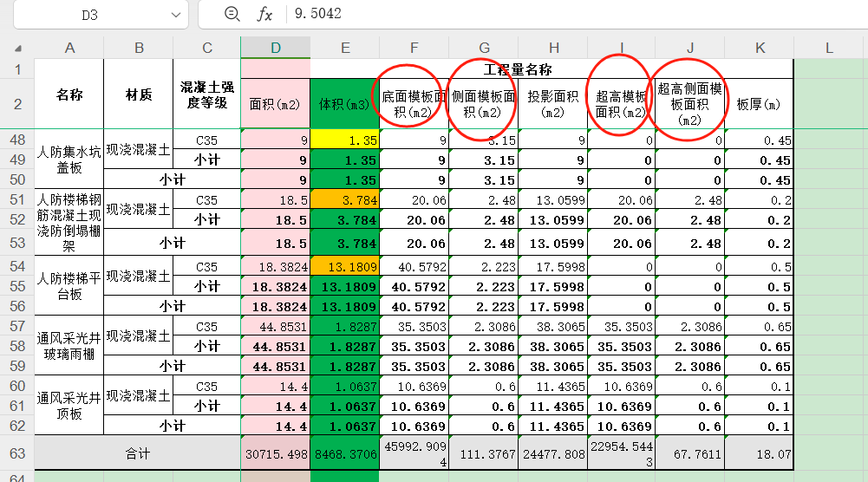The height and width of the screenshot is (482, 868).
Task: Select row 48 header
Action: 17,140
